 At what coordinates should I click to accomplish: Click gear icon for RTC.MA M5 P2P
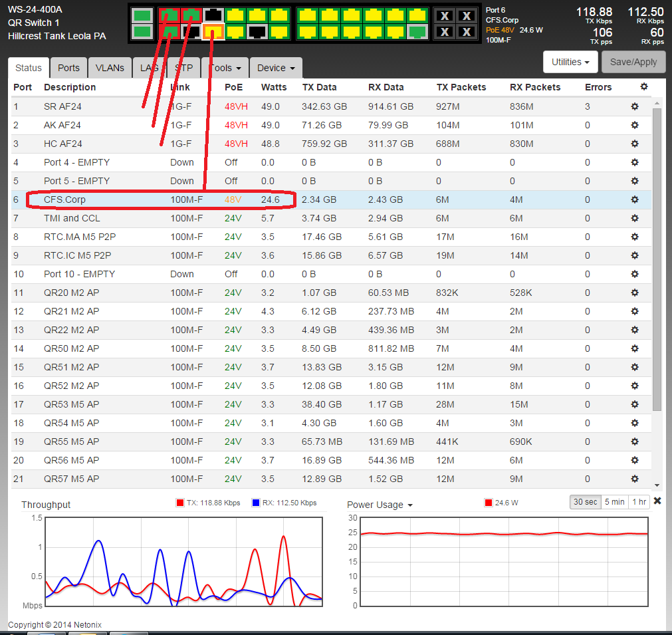tap(635, 237)
